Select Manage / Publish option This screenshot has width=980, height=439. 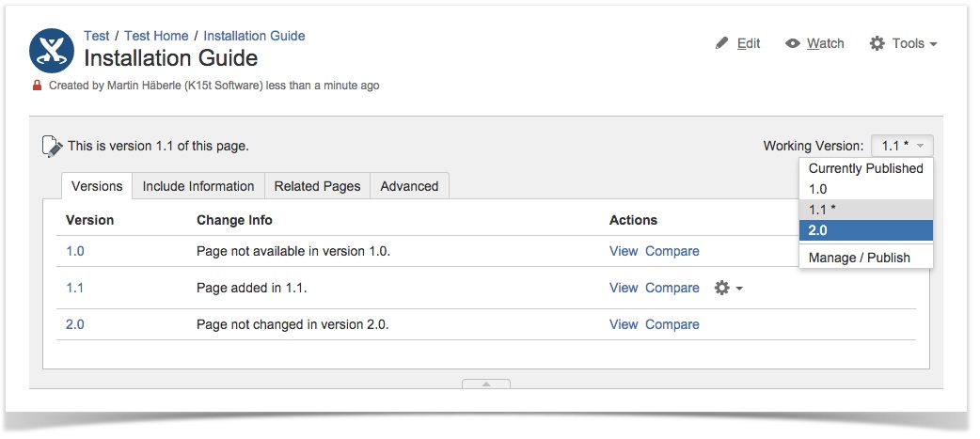point(860,258)
